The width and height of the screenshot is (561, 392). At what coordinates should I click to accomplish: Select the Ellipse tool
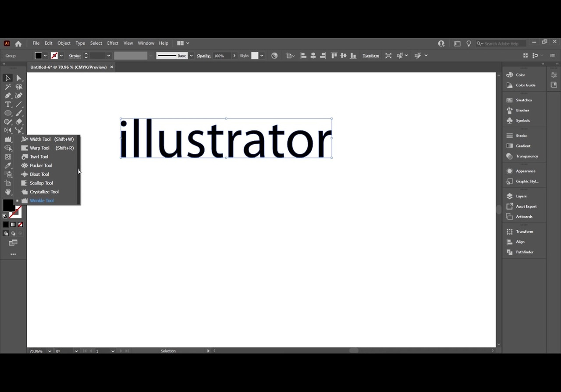point(8,113)
